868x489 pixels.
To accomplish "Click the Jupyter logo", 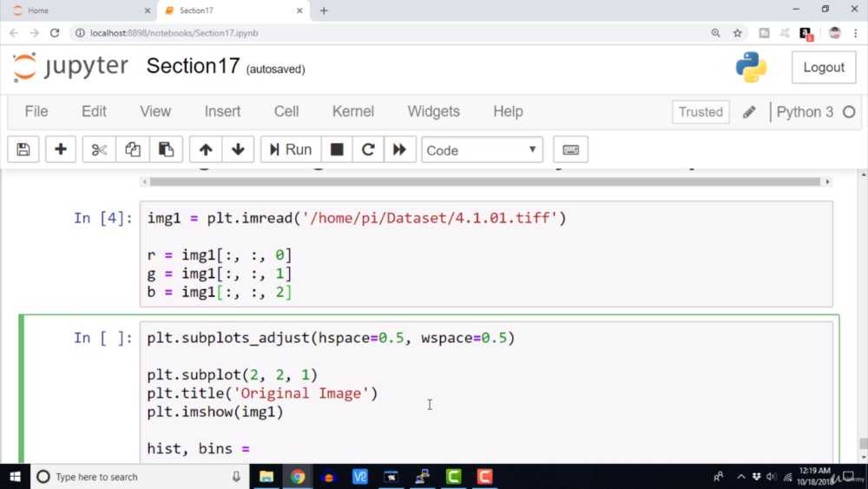I will coord(70,67).
